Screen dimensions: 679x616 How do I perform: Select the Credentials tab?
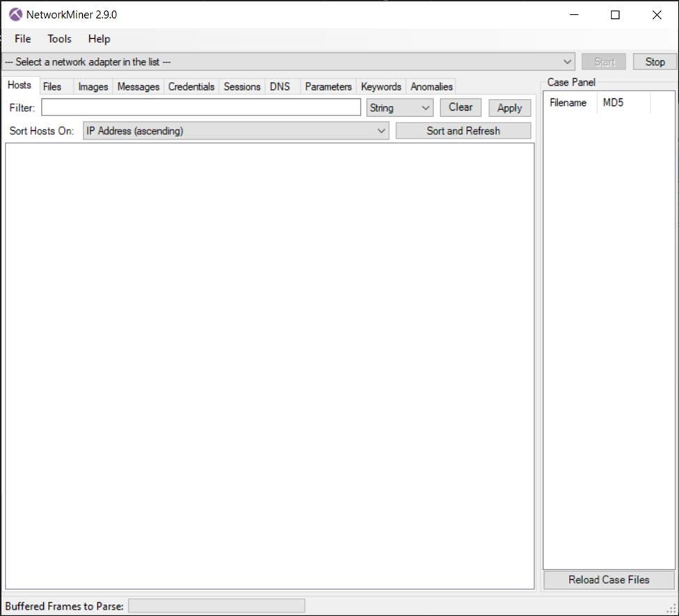pos(191,87)
